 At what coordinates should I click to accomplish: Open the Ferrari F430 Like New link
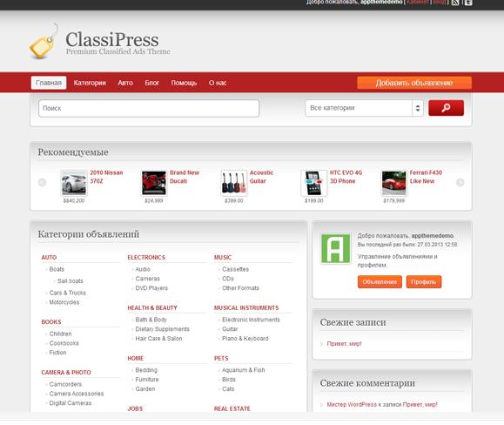(x=426, y=177)
